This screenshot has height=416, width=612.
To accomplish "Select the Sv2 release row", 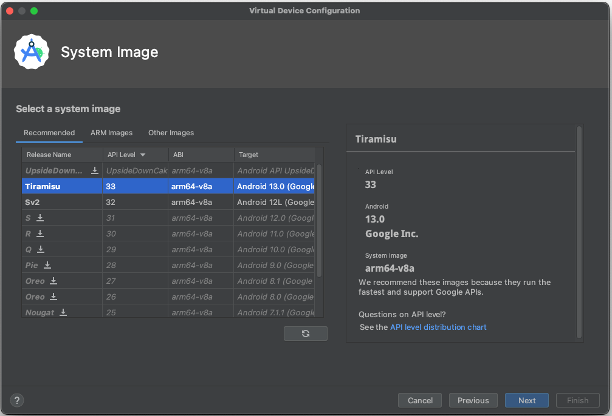I will pos(168,202).
